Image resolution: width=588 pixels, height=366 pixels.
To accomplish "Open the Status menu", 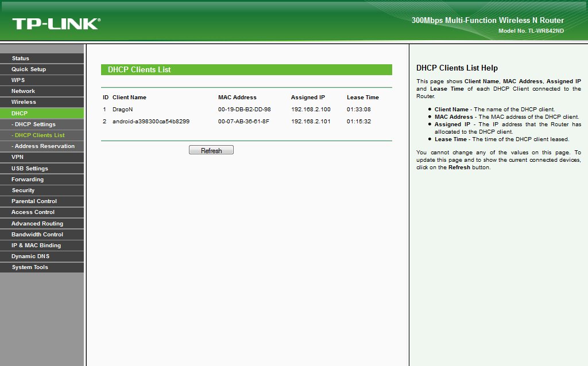I will tap(41, 59).
